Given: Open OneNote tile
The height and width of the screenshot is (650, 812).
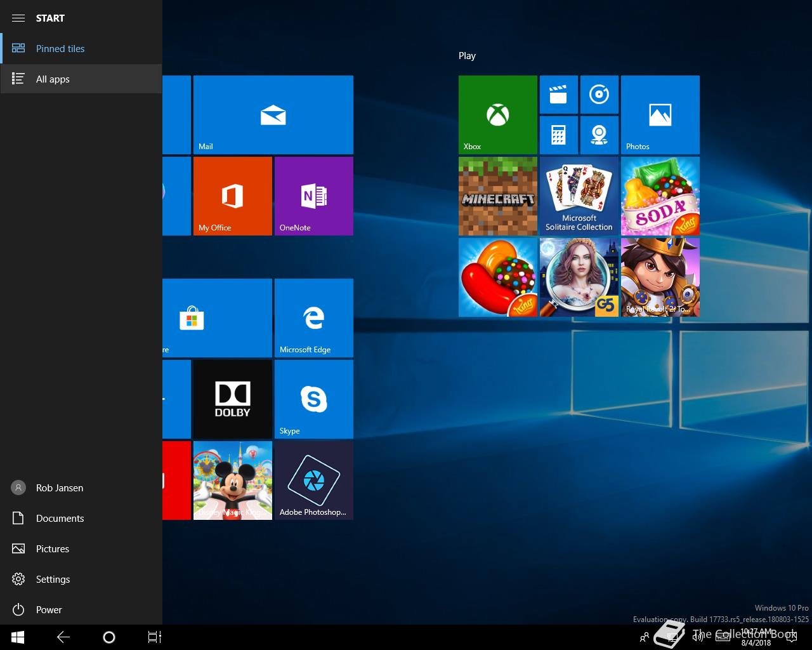Looking at the screenshot, I should pos(314,196).
